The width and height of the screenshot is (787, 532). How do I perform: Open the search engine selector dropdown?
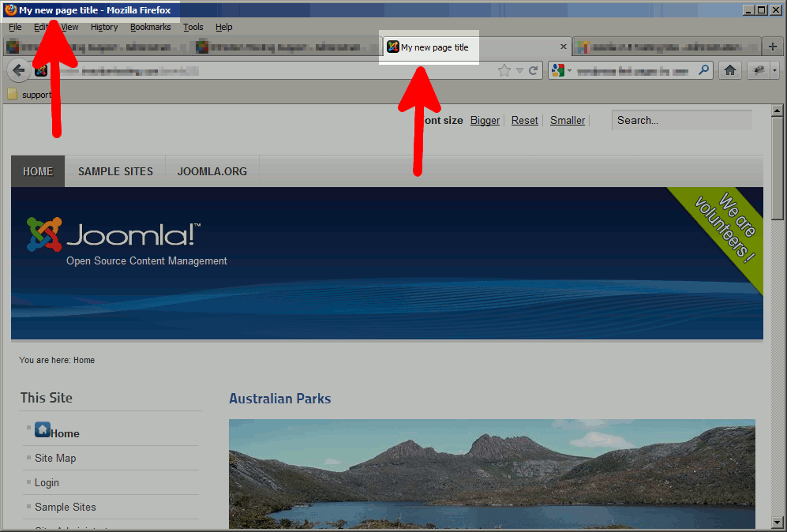click(562, 70)
